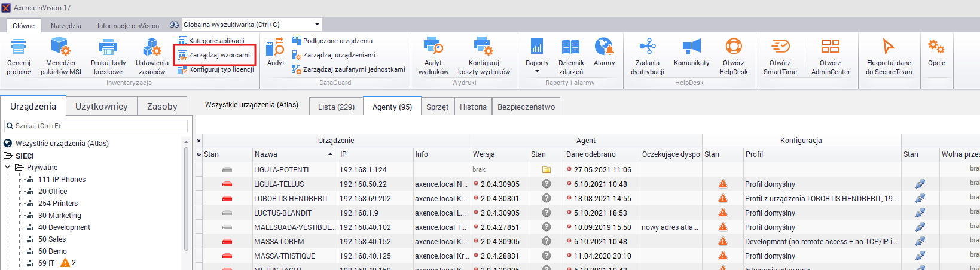Click Zarządzaj wzorcami button
This screenshot has height=270, width=980.
215,55
